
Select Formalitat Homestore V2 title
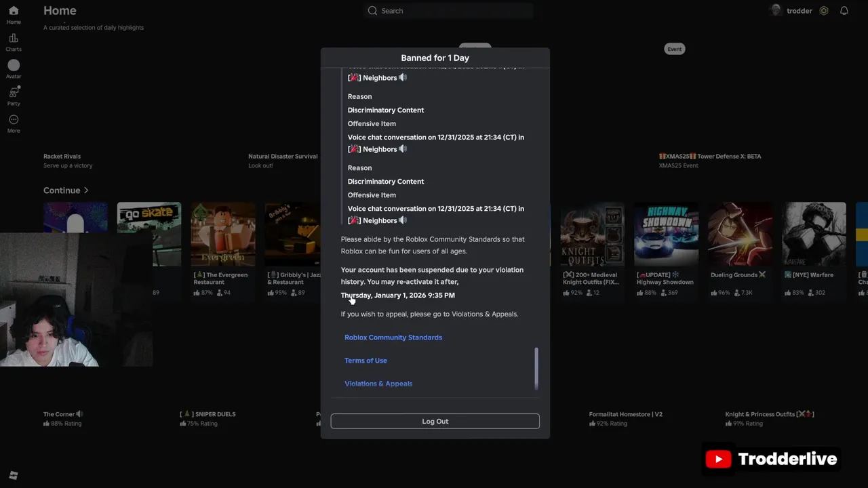coord(626,414)
